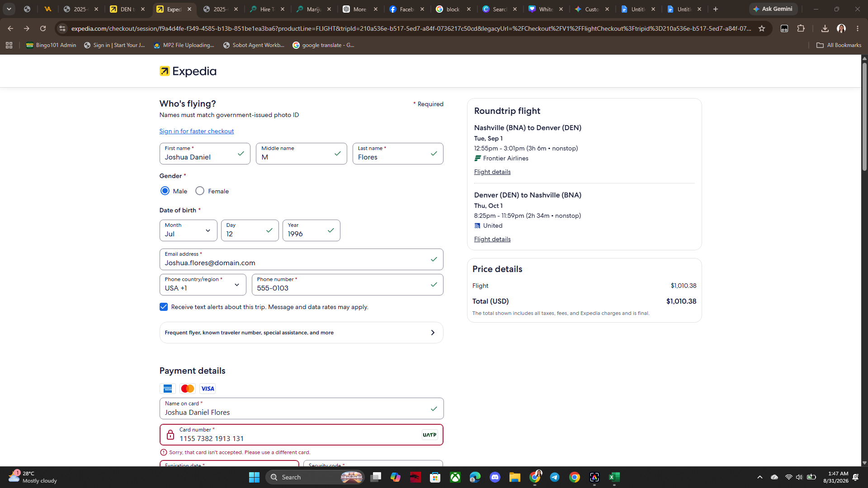Select the Female gender option

[200, 191]
